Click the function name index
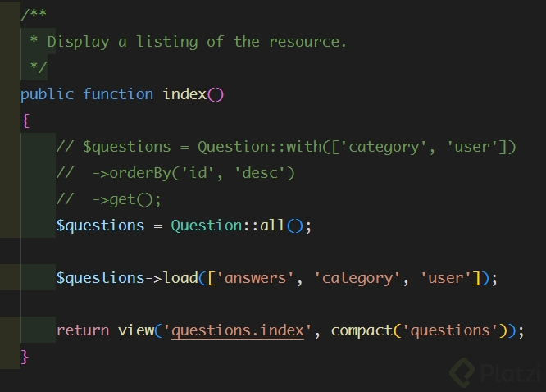Image resolution: width=546 pixels, height=392 pixels. 184,93
